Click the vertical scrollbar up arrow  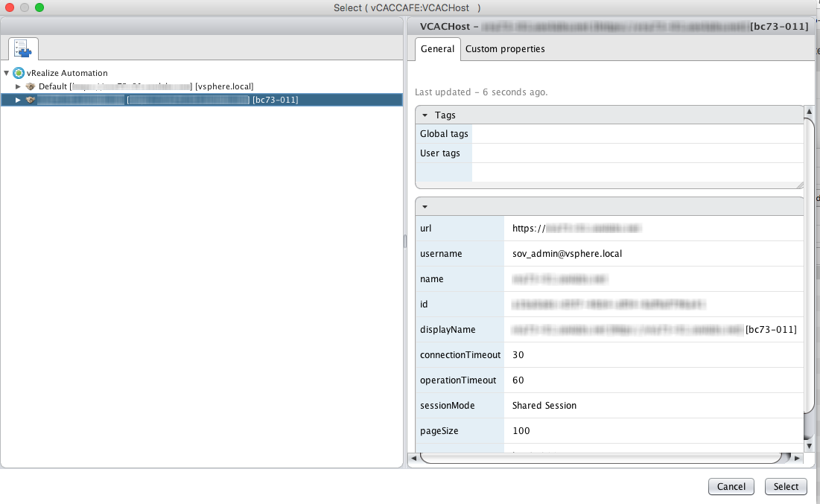(809, 112)
